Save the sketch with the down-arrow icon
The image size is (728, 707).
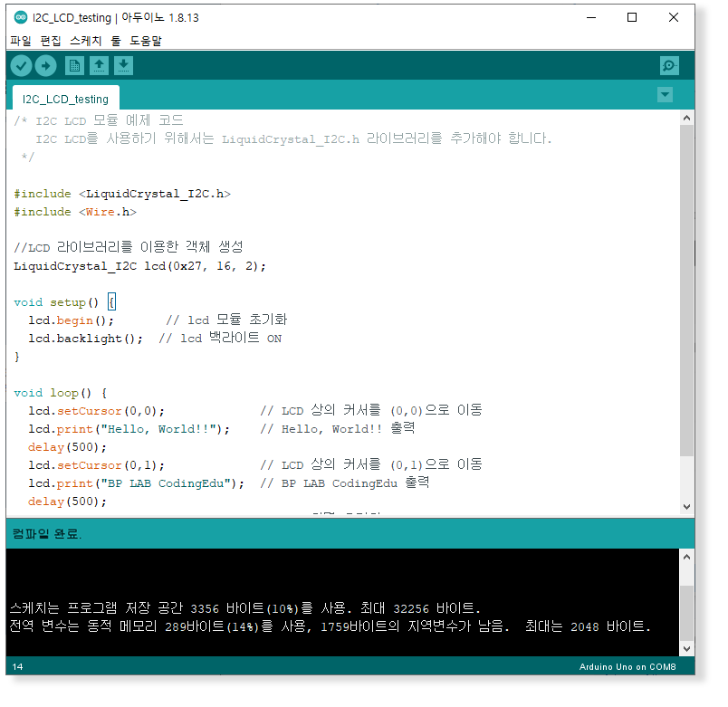point(123,66)
